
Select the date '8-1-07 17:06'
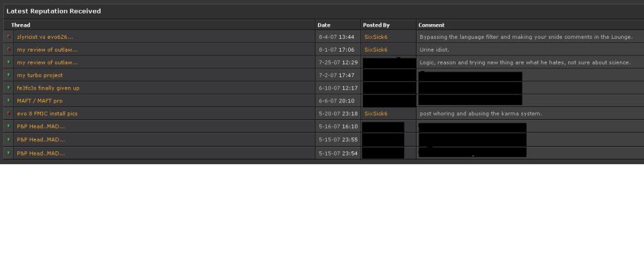pyautogui.click(x=336, y=50)
